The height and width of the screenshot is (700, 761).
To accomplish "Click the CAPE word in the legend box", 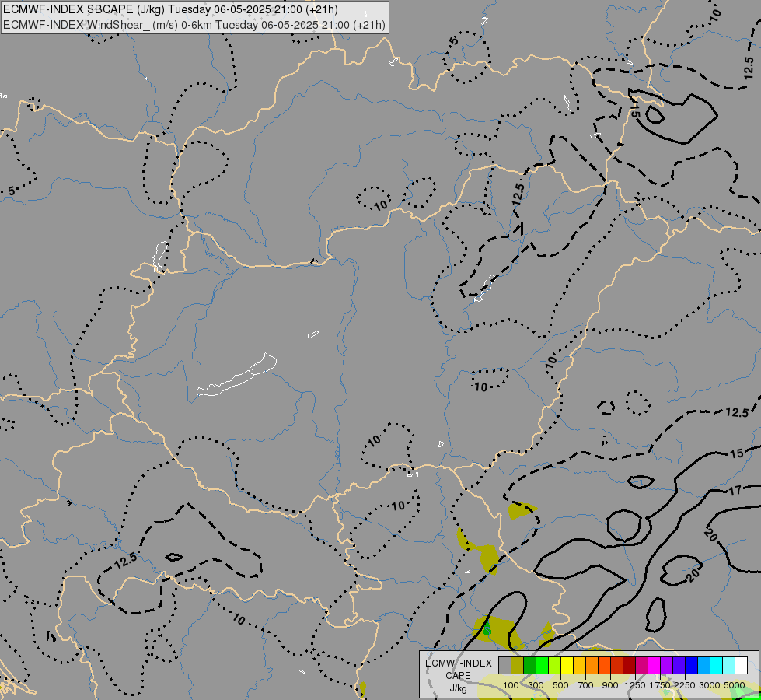I will [459, 676].
